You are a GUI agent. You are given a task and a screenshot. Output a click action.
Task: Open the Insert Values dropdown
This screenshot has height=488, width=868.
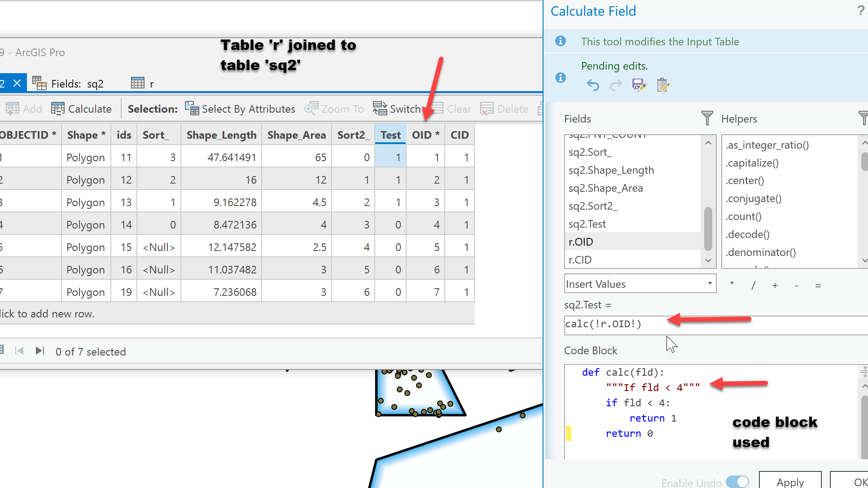click(x=709, y=283)
